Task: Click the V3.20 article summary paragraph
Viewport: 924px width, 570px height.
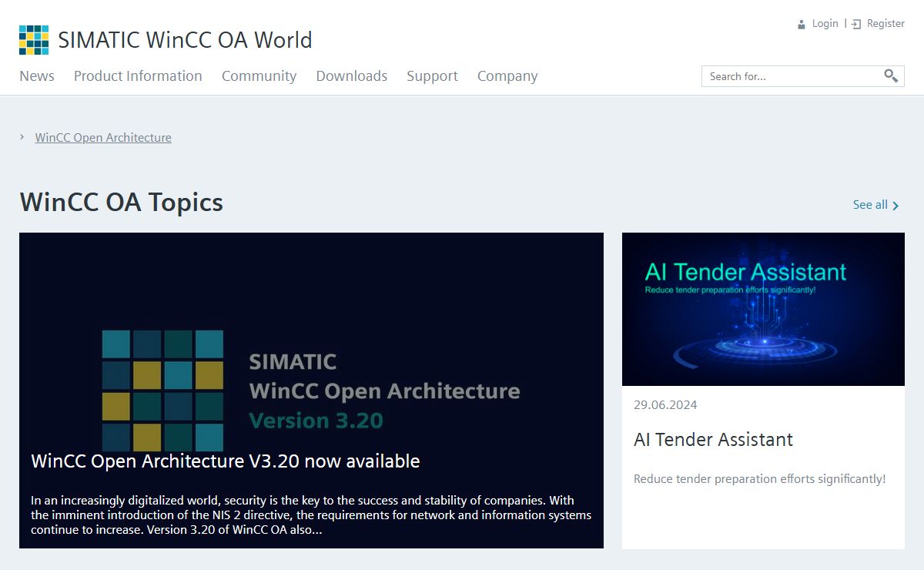Action: 311,515
